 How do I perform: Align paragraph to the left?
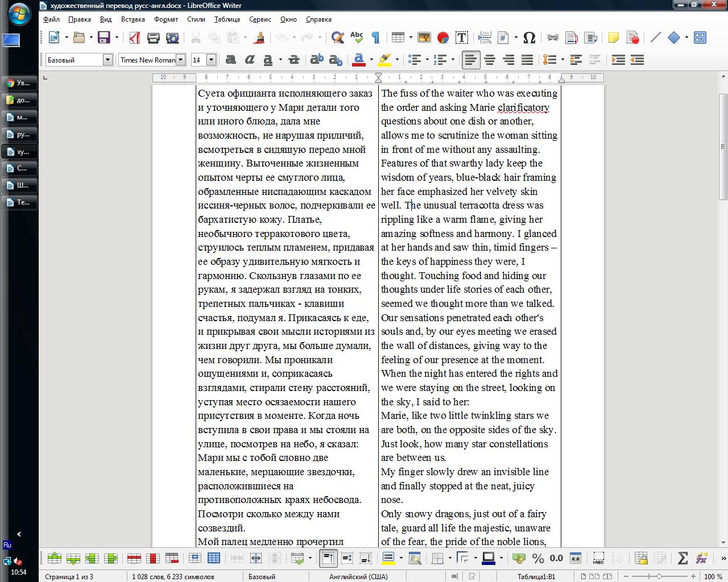tap(470, 60)
